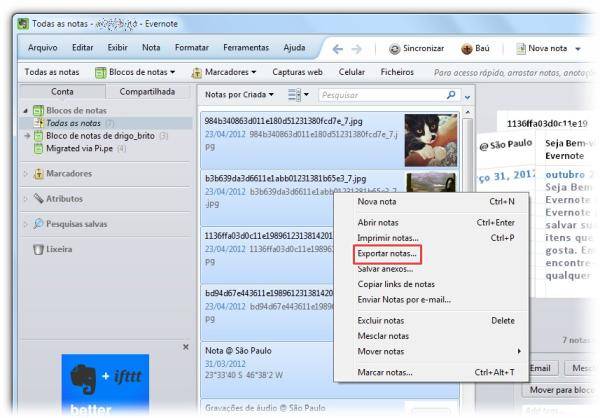The image size is (600, 418).
Task: Click the search magnifier icon
Action: tap(451, 95)
